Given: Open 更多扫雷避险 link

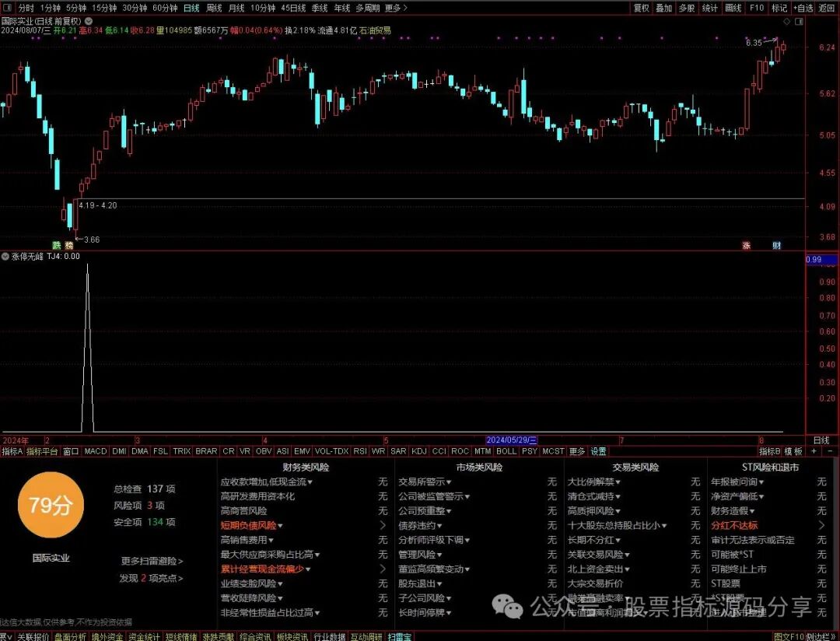Looking at the screenshot, I should click(152, 561).
